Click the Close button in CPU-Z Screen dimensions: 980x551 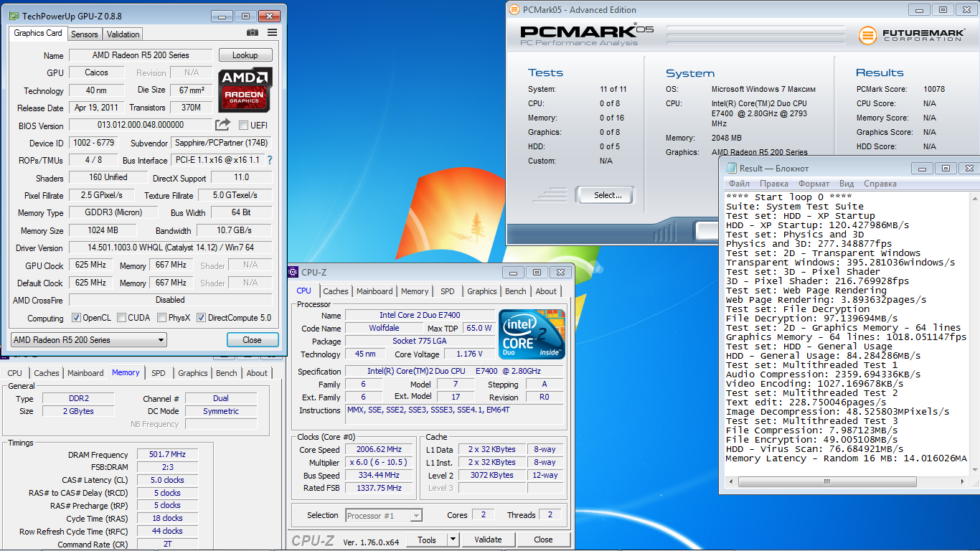(543, 540)
